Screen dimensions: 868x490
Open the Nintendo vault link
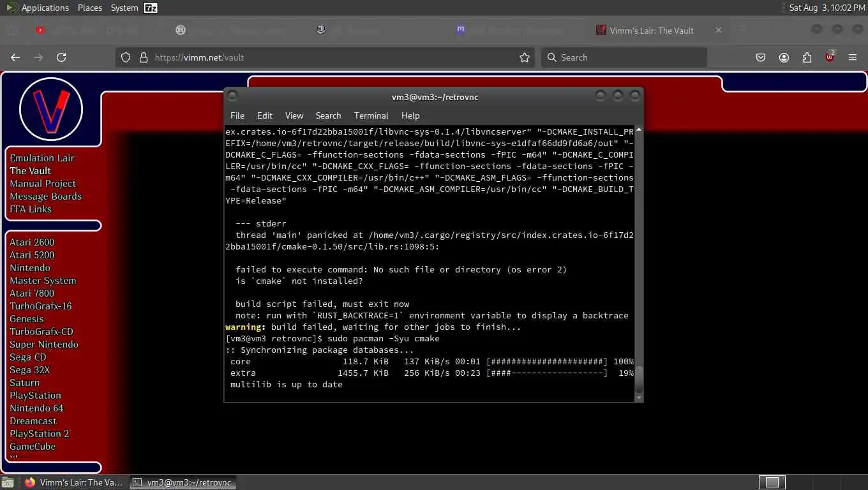coord(30,267)
